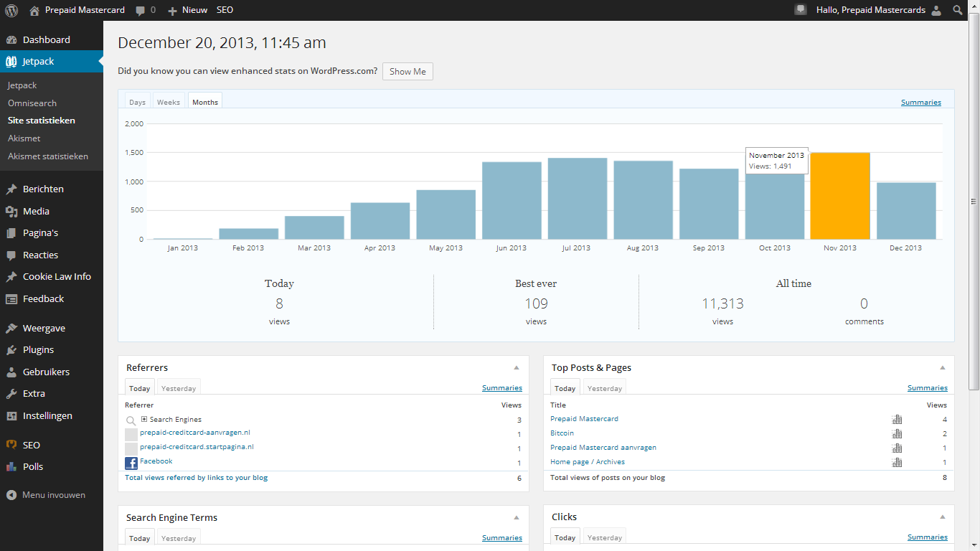Click the orange Nov 2013 chart bar
The height and width of the screenshot is (551, 980).
(840, 196)
